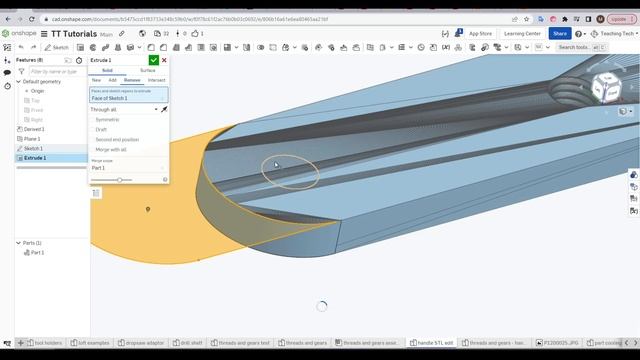This screenshot has height=360, width=640.
Task: Click the view cube in the viewport
Action: click(x=606, y=87)
